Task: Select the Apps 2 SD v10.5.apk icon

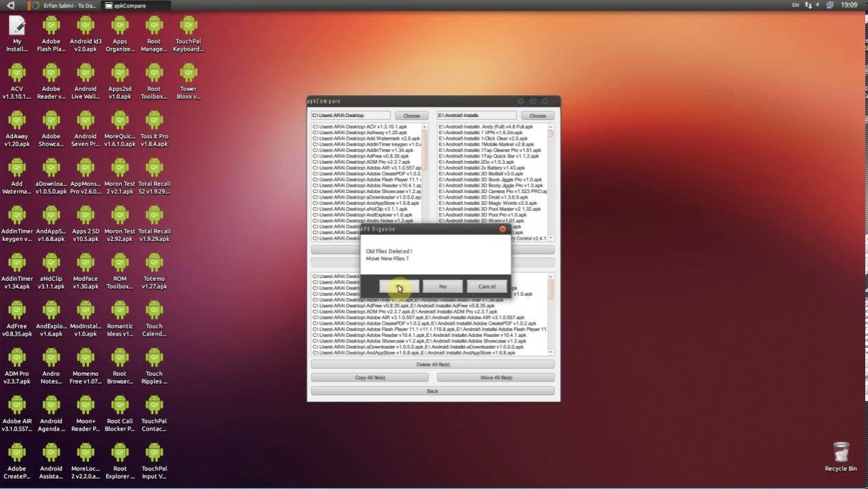Action: (86, 225)
